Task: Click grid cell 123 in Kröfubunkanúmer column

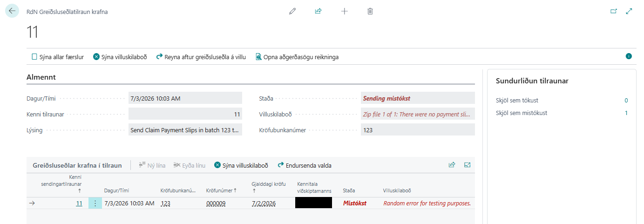Action: (166, 203)
